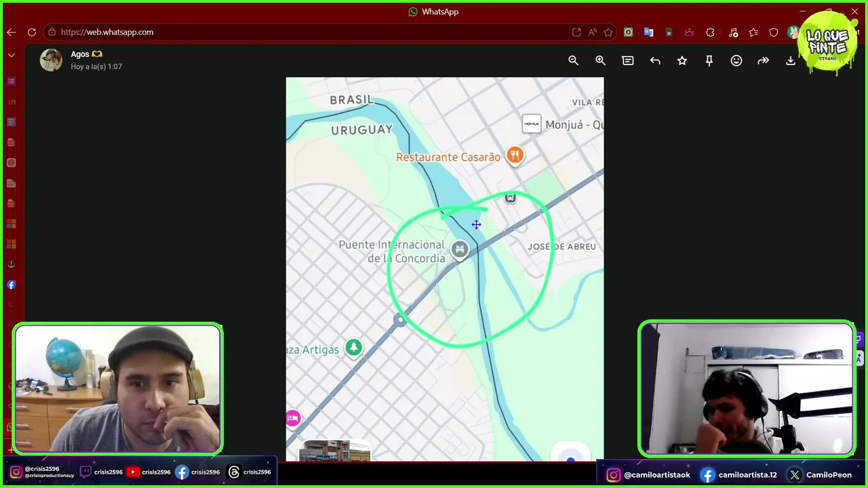Open the favorites list panel
This screenshot has width=868, height=488.
[x=753, y=32]
